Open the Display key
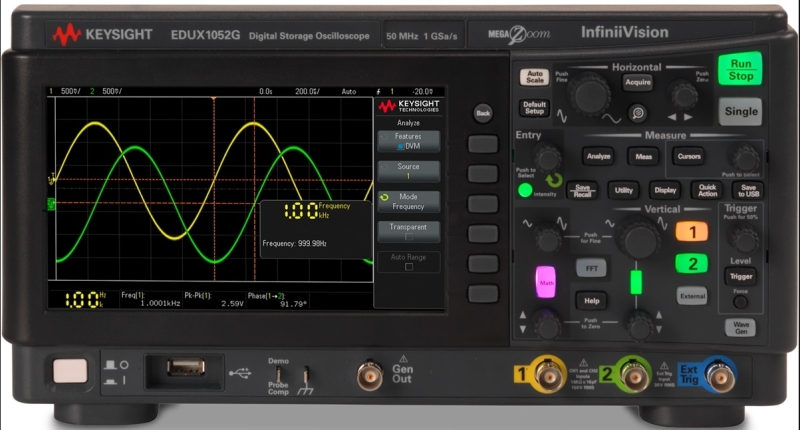Viewport: 800px width, 430px height. click(x=665, y=190)
